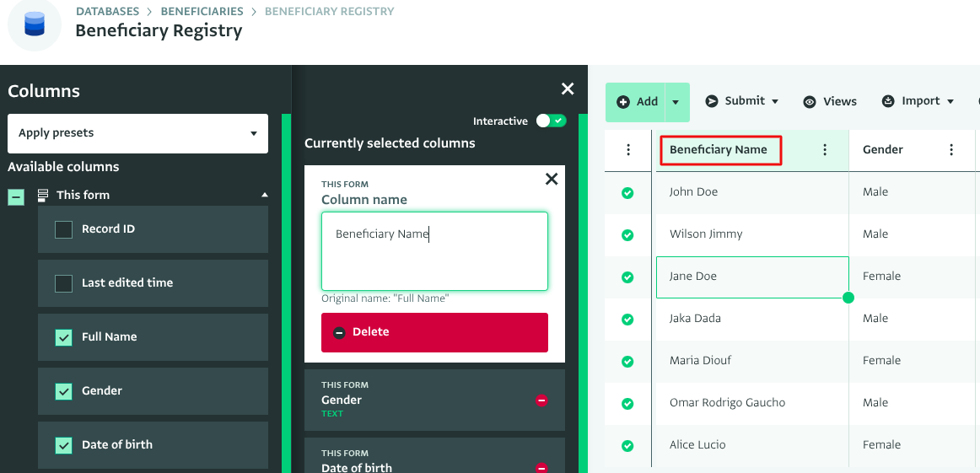
Task: Click the red Delete button
Action: pos(434,332)
